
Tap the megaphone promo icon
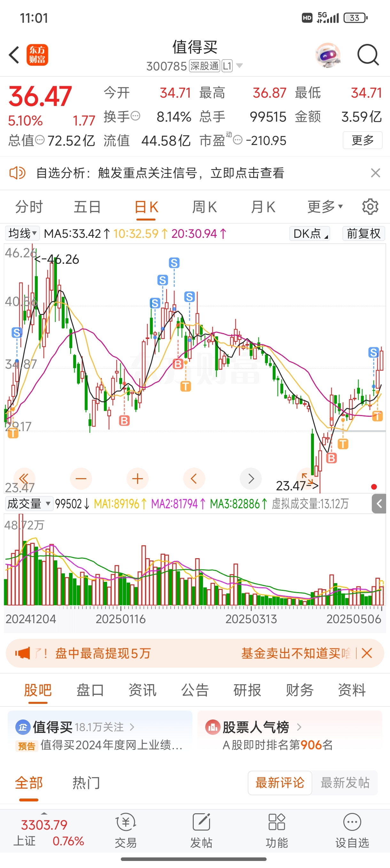click(23, 653)
